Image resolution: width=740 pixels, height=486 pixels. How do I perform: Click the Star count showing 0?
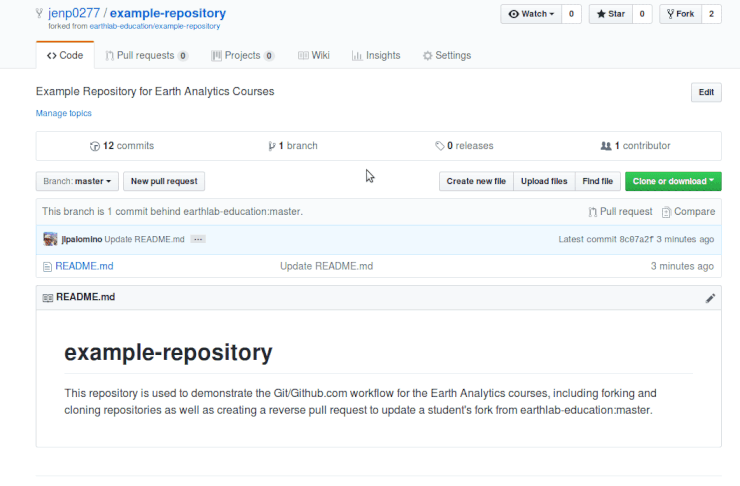642,14
